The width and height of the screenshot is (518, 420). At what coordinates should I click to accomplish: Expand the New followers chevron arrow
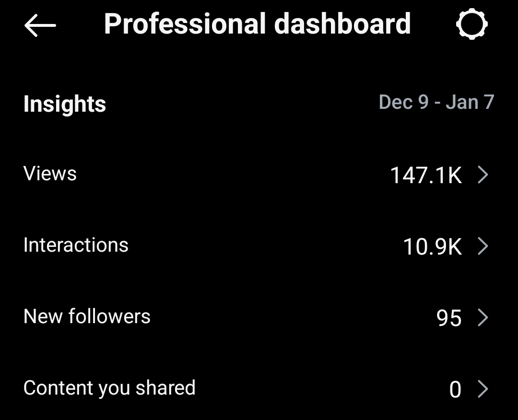483,317
